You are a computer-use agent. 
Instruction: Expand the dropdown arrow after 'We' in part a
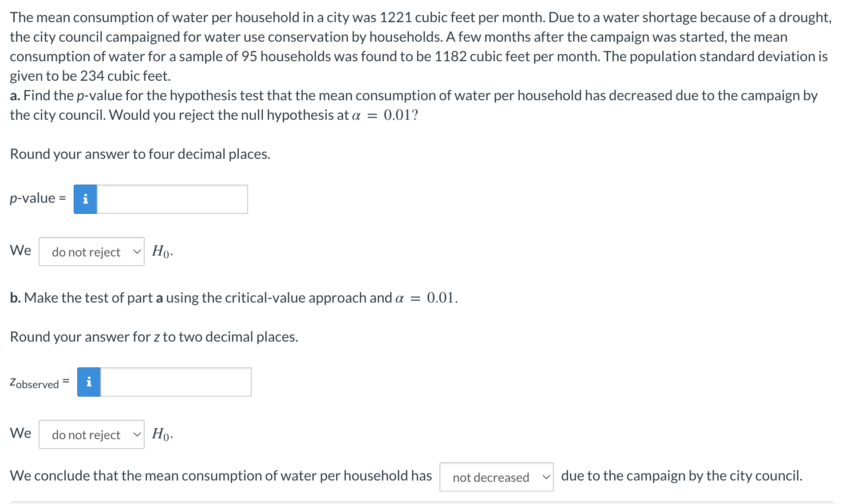tap(137, 252)
